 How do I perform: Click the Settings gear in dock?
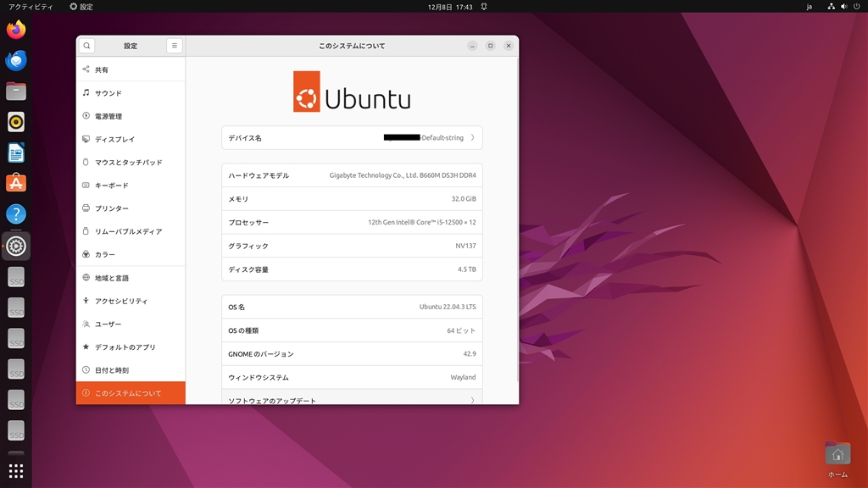(x=16, y=246)
